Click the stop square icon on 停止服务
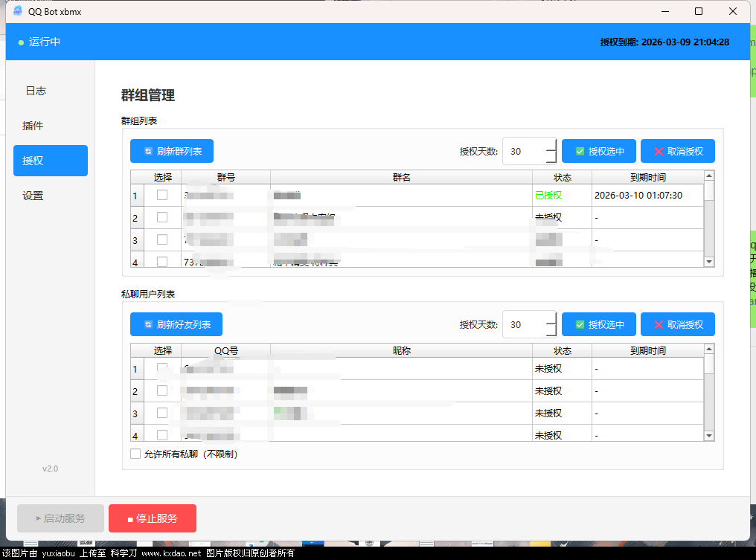Viewport: 756px width, 560px height. (x=130, y=520)
